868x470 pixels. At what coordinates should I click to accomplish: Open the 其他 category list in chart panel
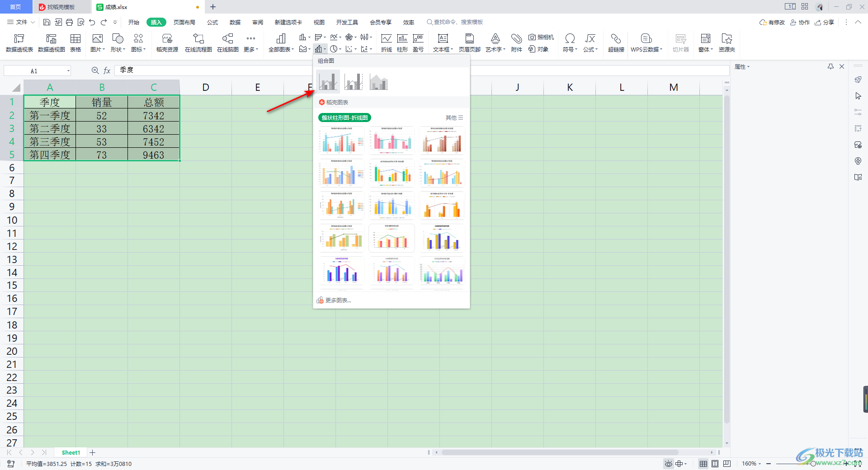click(x=454, y=118)
